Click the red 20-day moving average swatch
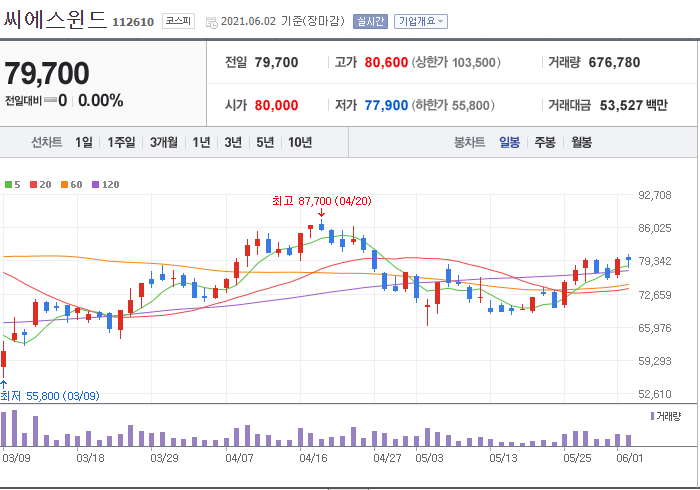This screenshot has width=700, height=490. [x=33, y=185]
